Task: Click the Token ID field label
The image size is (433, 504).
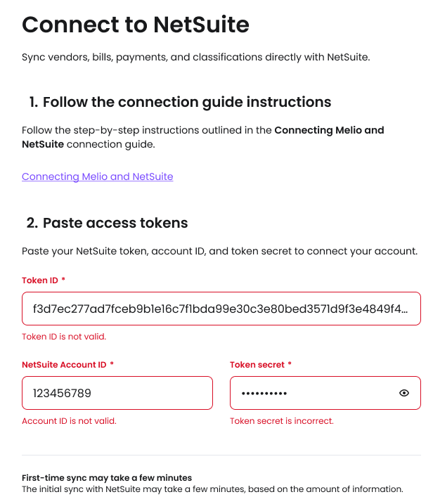Action: [40, 280]
